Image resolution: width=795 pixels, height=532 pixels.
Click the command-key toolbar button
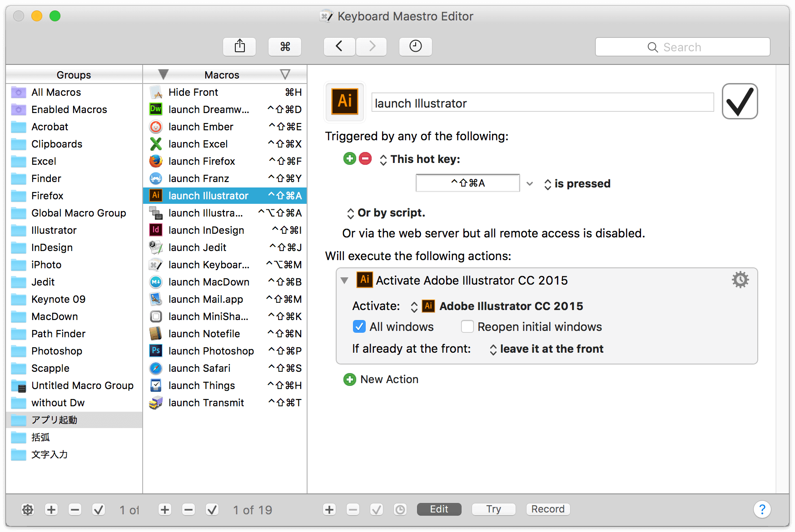(x=285, y=46)
